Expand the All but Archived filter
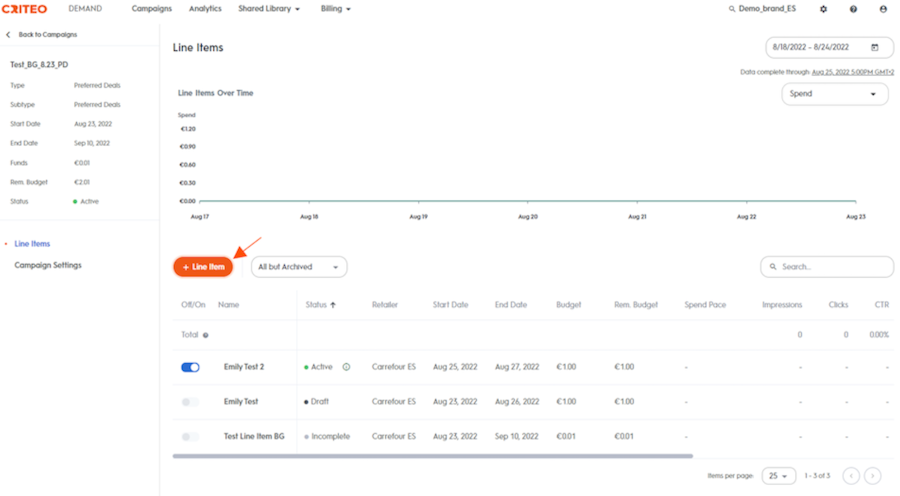The height and width of the screenshot is (496, 900). point(299,267)
